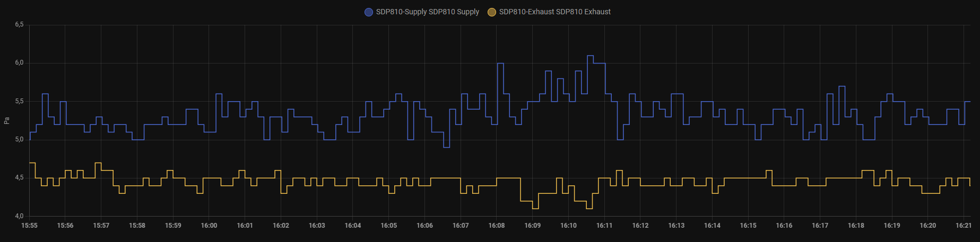Click the 16:20 time axis label

coord(928,226)
